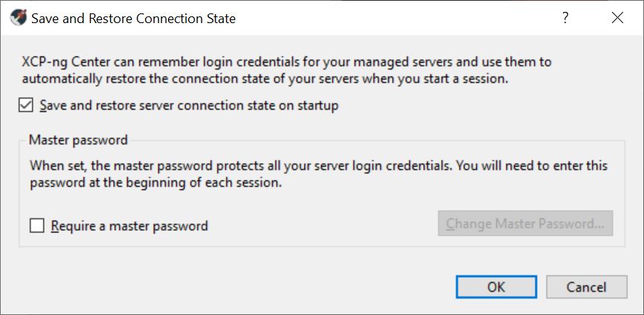644x315 pixels.
Task: Click the 'Master password' group box heading
Action: pos(78,139)
